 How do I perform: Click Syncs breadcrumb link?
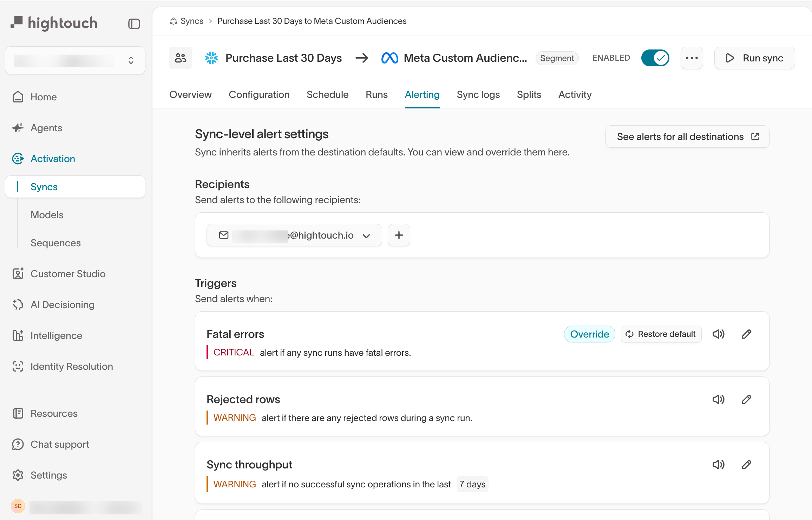tap(192, 21)
